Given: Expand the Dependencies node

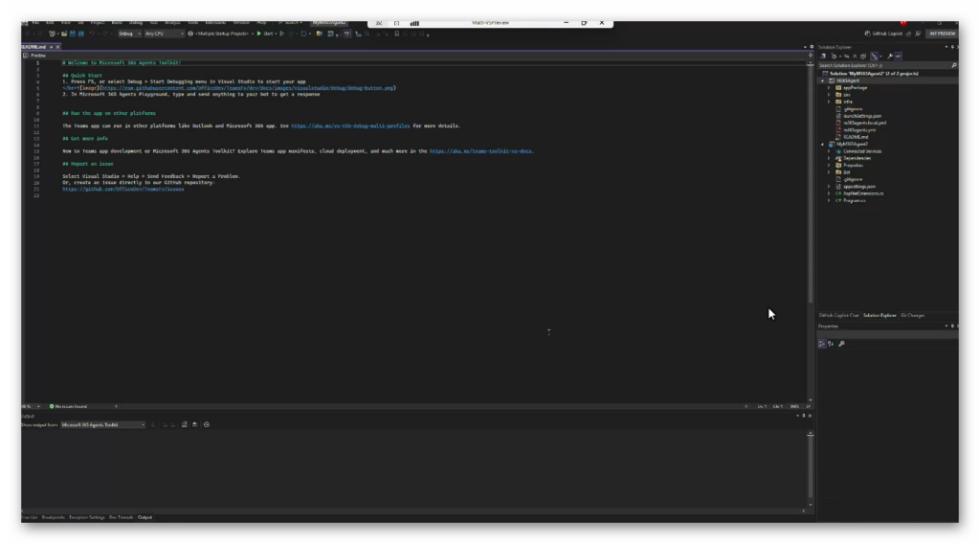Looking at the screenshot, I should (x=830, y=158).
